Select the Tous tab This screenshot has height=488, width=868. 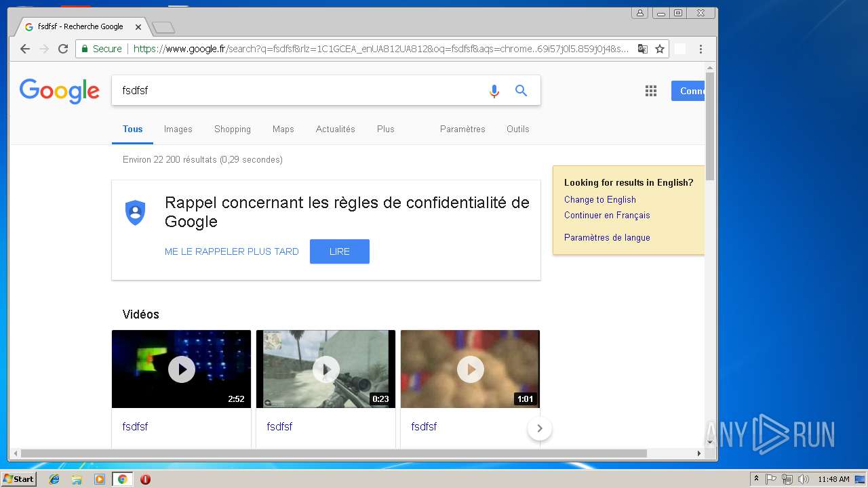point(133,129)
